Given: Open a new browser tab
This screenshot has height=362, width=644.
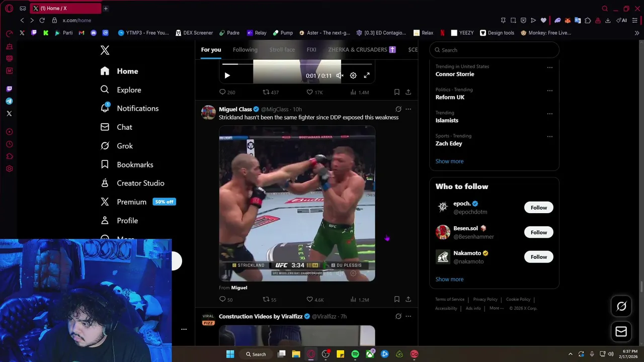Looking at the screenshot, I should tap(106, 9).
